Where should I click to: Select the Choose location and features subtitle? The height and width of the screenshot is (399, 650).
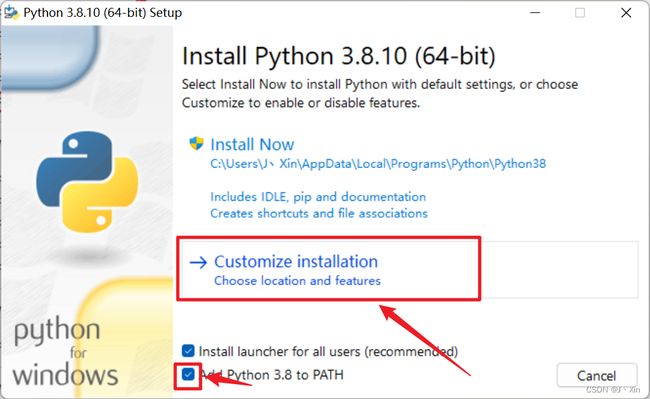[297, 281]
